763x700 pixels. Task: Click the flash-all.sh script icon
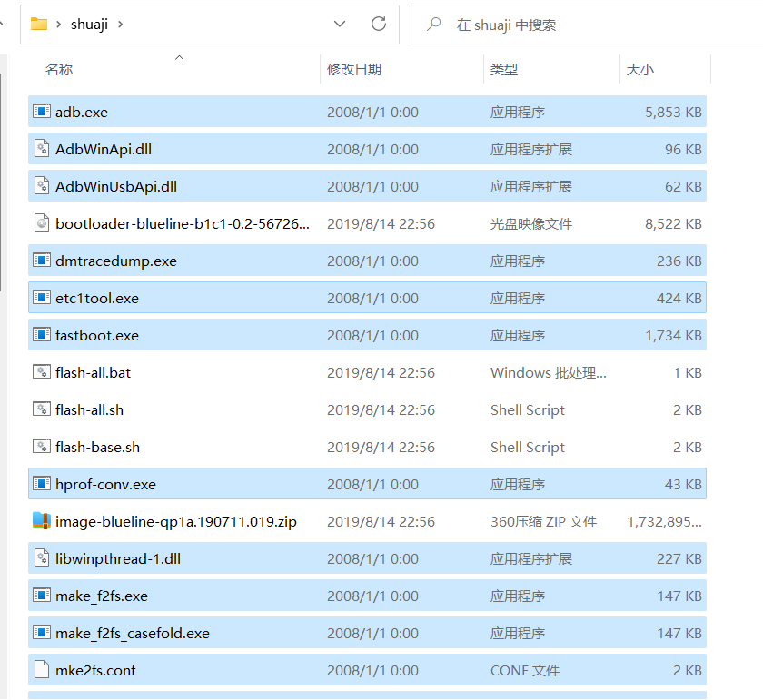click(42, 409)
